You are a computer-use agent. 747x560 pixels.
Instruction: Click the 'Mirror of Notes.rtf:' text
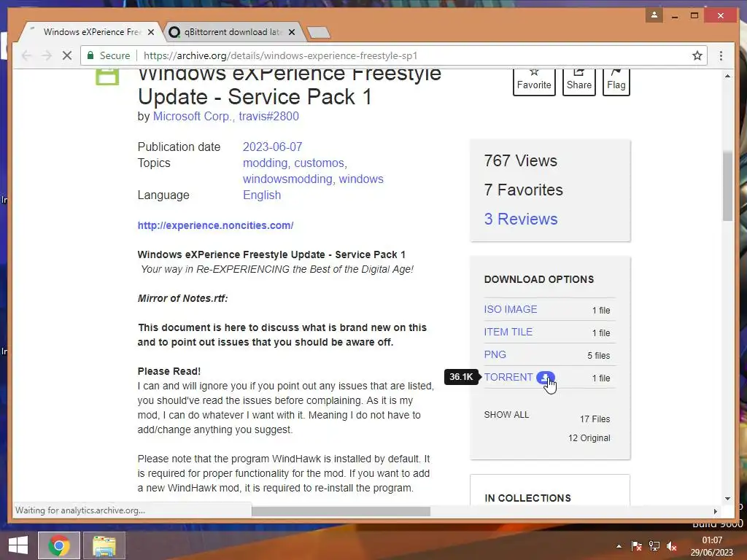coord(182,298)
